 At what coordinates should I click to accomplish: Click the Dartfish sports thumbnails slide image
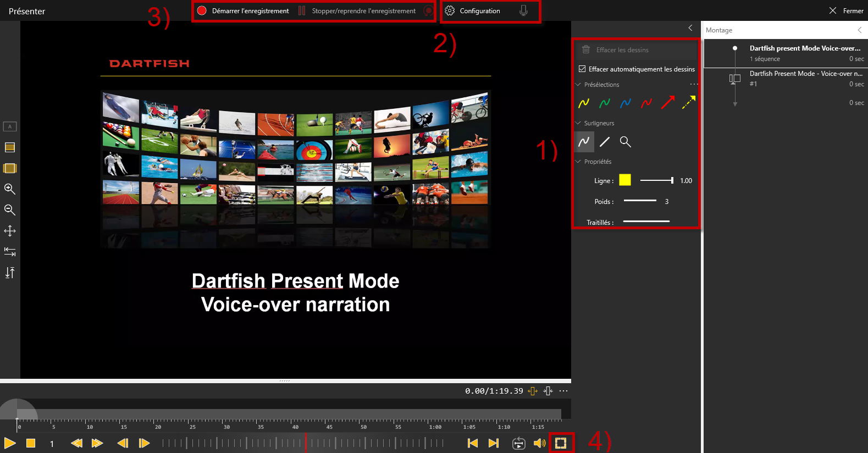point(295,169)
